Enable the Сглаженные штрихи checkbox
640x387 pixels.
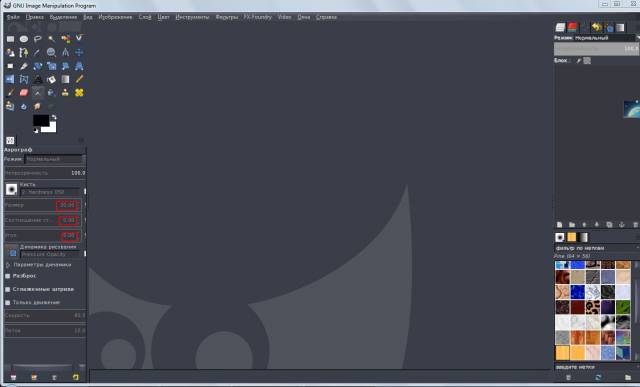(7, 289)
